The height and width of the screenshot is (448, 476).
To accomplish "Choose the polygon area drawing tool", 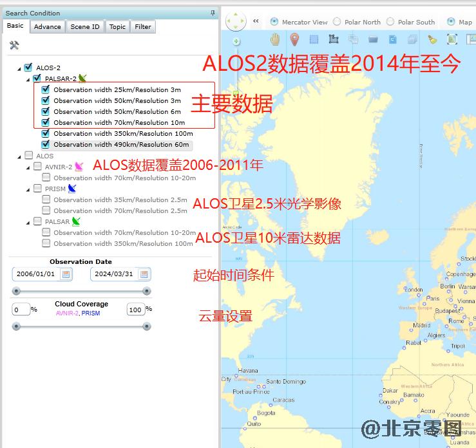I will tap(334, 39).
